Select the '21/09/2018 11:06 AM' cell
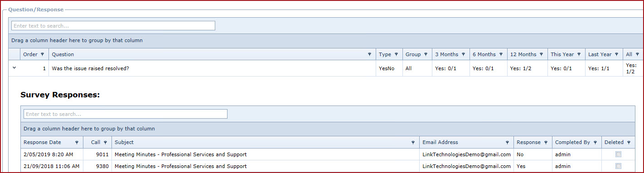The width and height of the screenshot is (644, 173). tap(52, 166)
